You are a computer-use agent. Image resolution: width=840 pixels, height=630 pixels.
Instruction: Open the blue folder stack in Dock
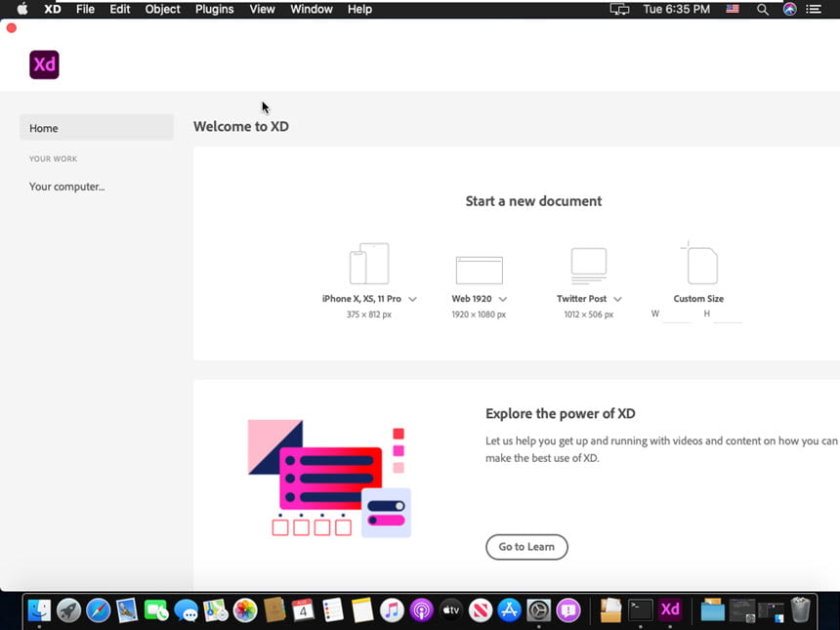[712, 610]
